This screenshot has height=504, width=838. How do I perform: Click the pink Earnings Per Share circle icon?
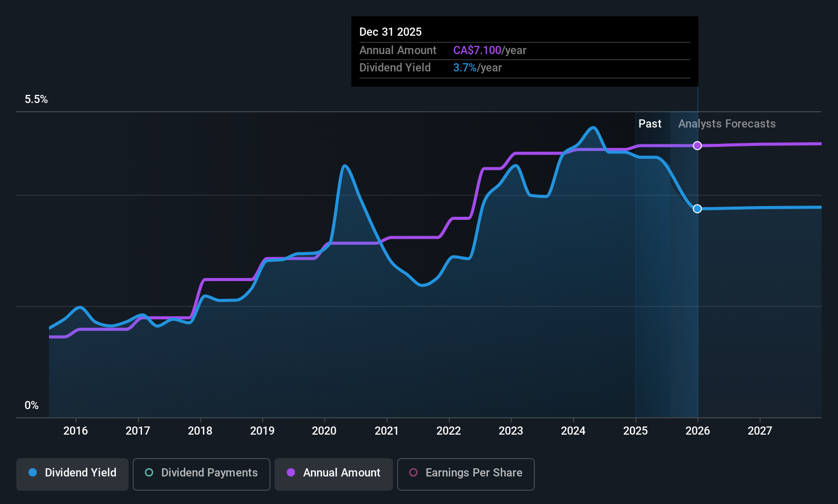click(x=413, y=473)
